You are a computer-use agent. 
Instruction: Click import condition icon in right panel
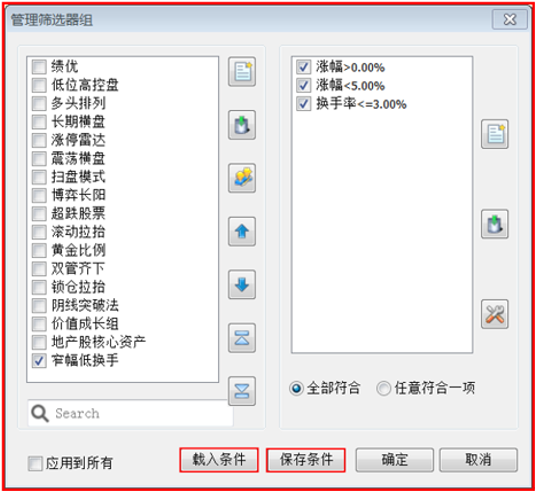[495, 224]
